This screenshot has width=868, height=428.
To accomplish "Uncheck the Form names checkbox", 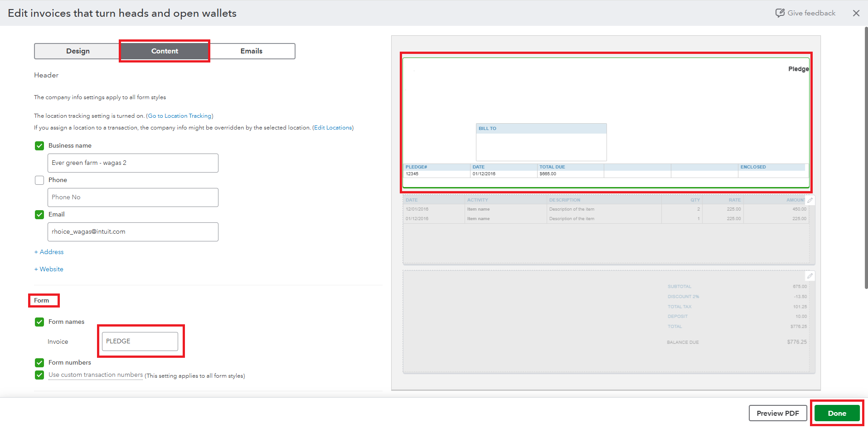I will [39, 322].
